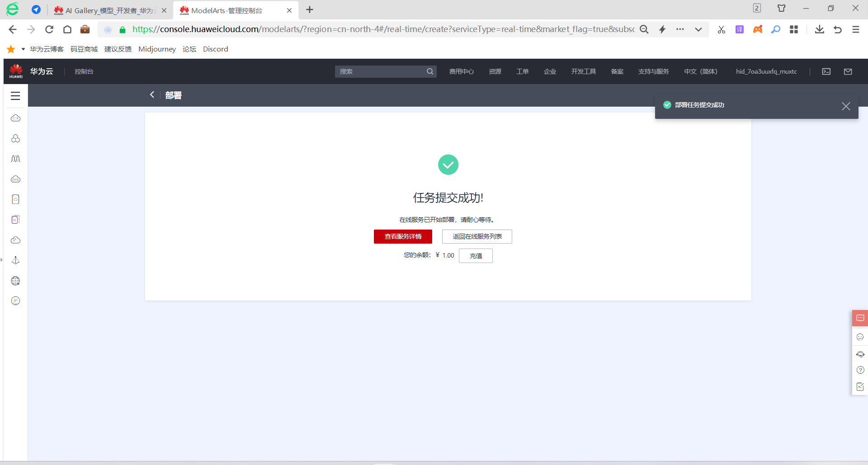Close the AI Gallery tab
868x465 pixels.
[x=164, y=10]
